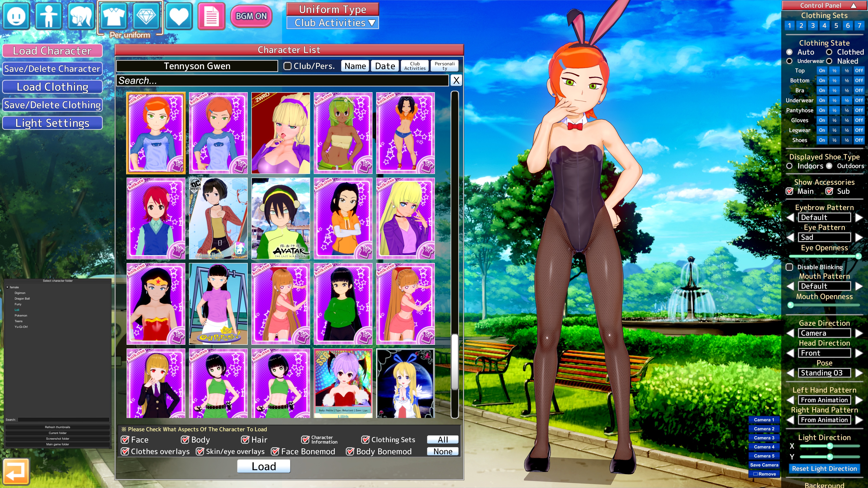
Task: Uncheck Face Bonemod option
Action: pos(275,452)
